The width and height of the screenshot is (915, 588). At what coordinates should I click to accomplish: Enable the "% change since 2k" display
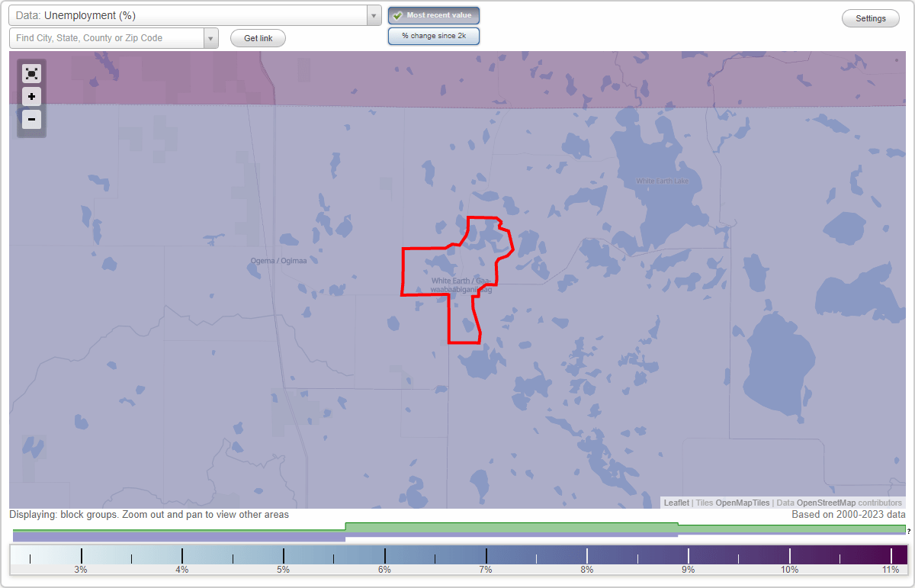point(433,35)
